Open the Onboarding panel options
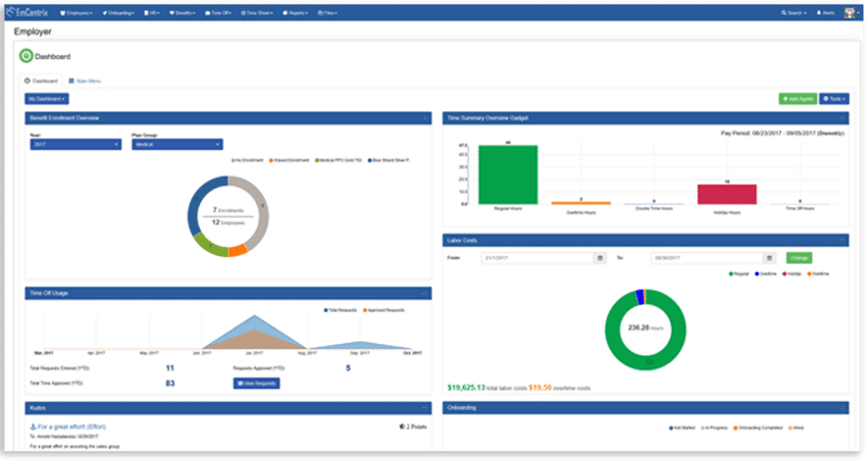868x475 pixels. click(x=842, y=408)
